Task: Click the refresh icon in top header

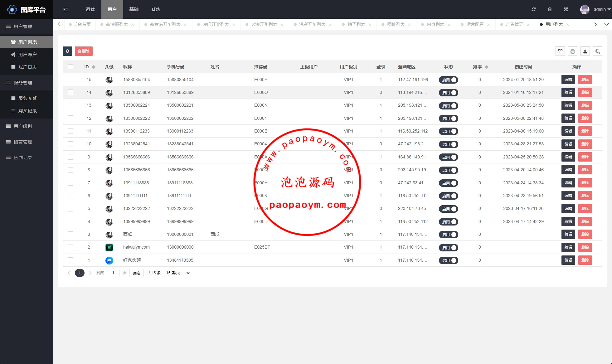Action: (534, 9)
